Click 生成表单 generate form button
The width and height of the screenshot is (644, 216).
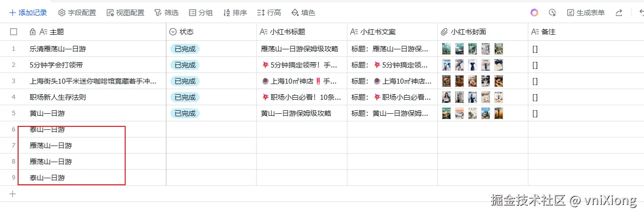(x=586, y=13)
